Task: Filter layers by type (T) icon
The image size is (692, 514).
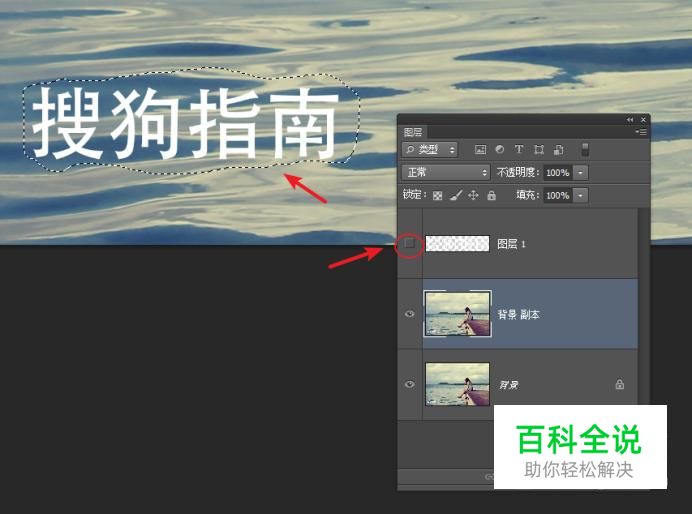Action: point(519,150)
